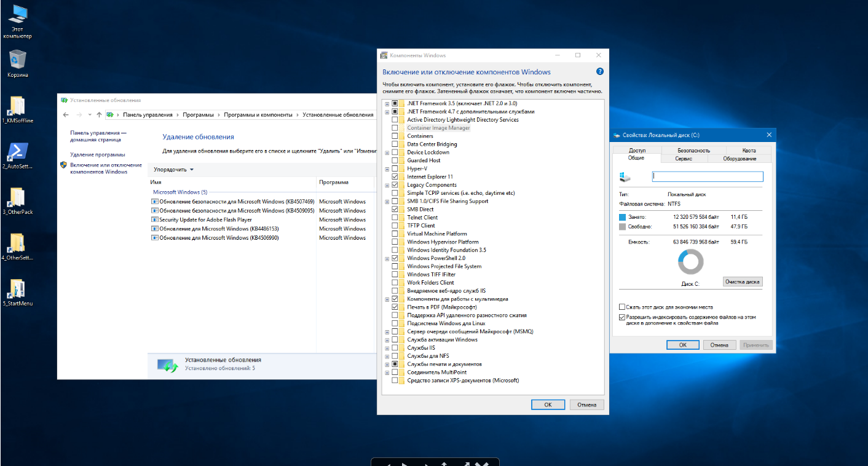The image size is (868, 466).
Task: Click the drive icon in disk properties window
Action: pyautogui.click(x=626, y=176)
